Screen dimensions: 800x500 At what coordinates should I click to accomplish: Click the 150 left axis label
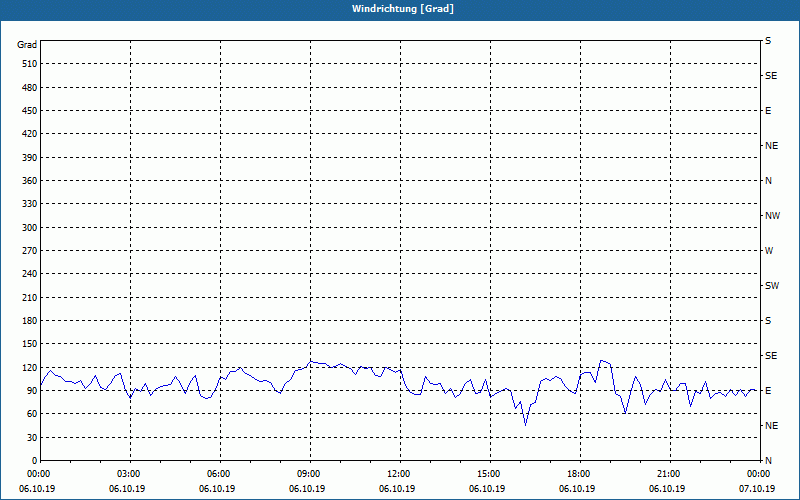pyautogui.click(x=30, y=344)
